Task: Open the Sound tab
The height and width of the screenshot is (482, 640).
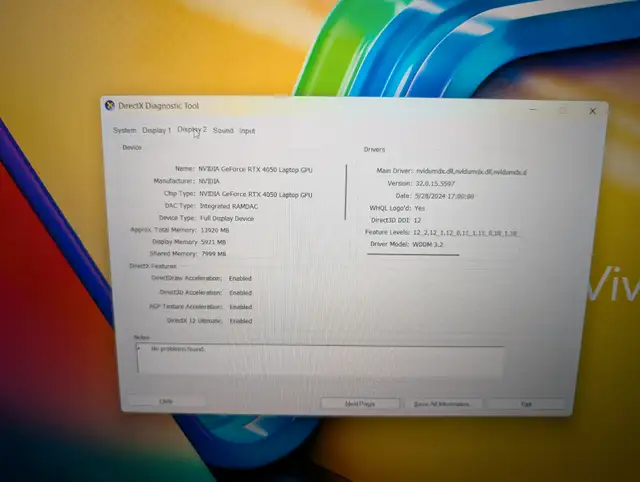Action: coord(223,131)
